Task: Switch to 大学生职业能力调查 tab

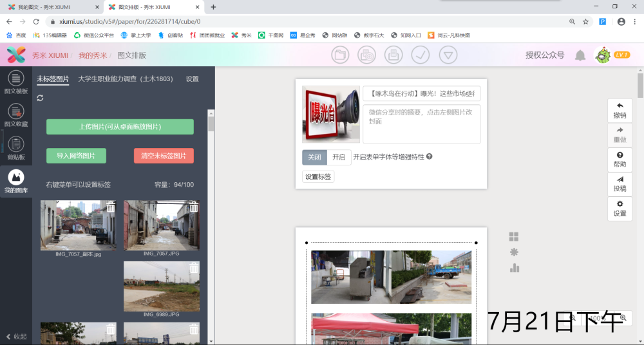Action: 126,79
